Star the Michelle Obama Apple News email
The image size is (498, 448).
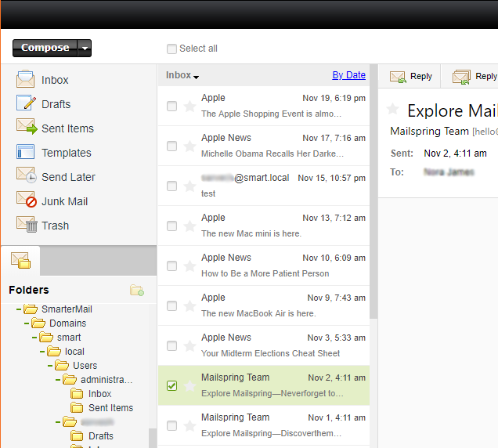coord(189,146)
